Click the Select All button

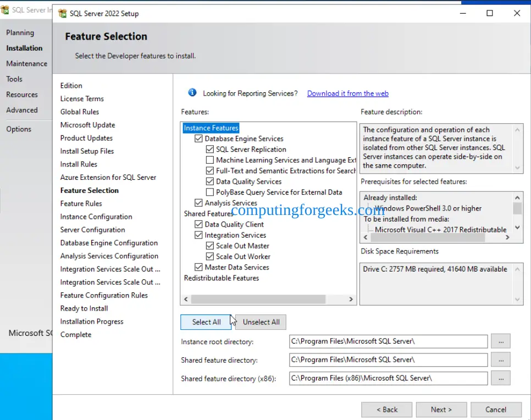tap(206, 322)
